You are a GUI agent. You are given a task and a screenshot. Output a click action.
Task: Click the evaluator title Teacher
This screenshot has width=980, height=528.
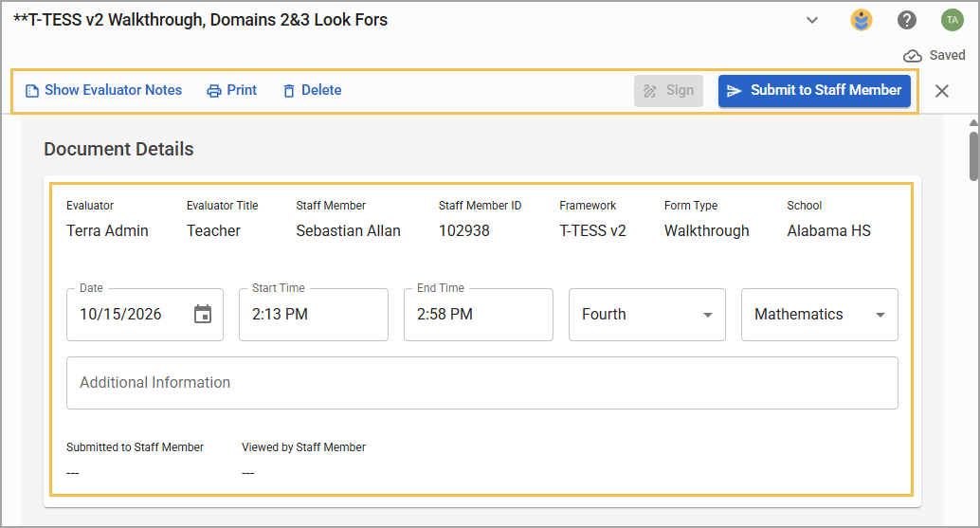(214, 230)
